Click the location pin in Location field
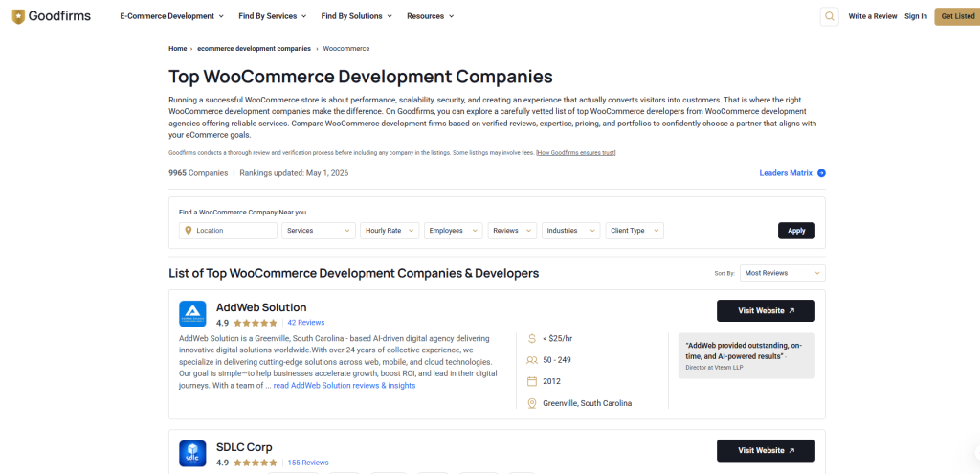Viewport: 980px width, 474px height. [x=189, y=230]
